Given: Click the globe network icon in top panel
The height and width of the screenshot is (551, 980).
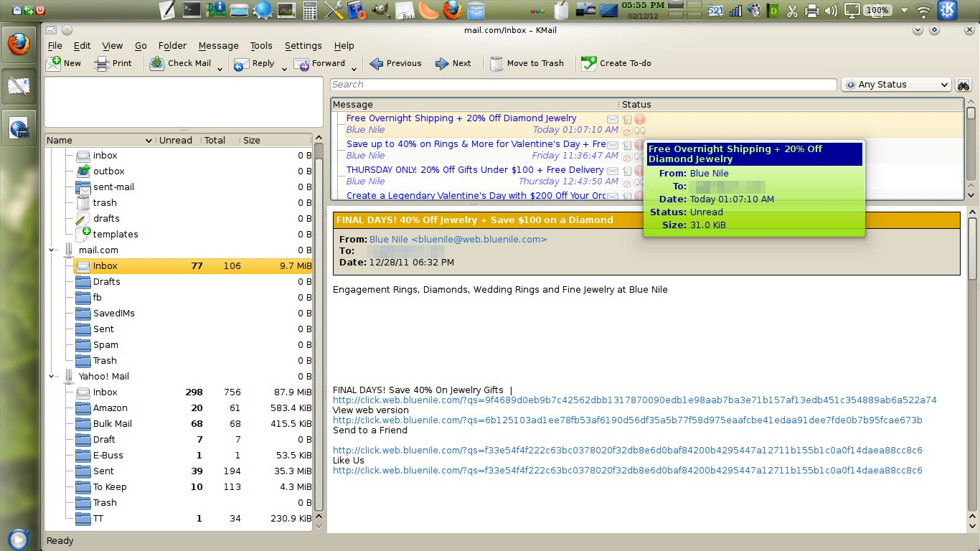Looking at the screenshot, I should click(263, 10).
